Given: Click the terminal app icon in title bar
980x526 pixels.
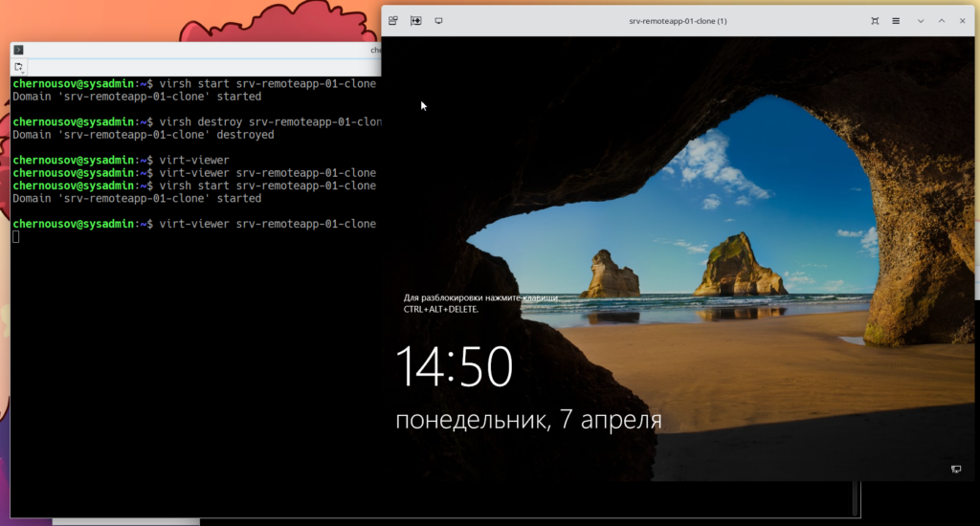Looking at the screenshot, I should pos(19,50).
